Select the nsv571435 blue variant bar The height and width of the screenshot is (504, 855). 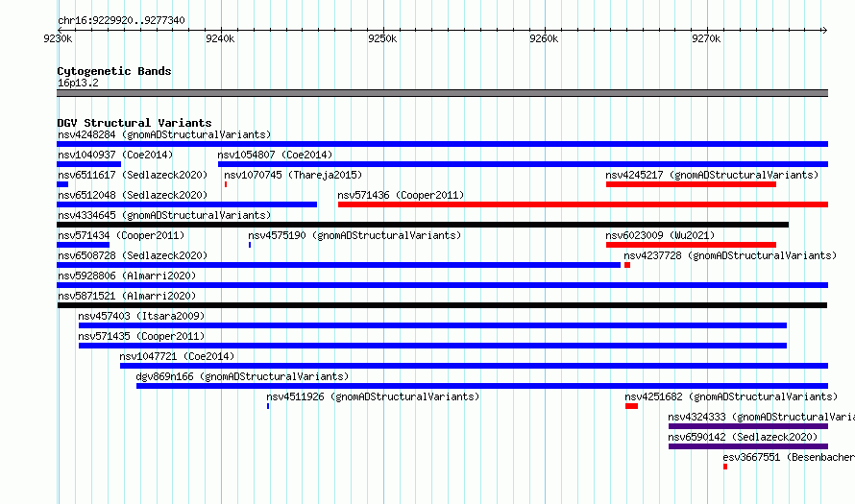point(432,346)
